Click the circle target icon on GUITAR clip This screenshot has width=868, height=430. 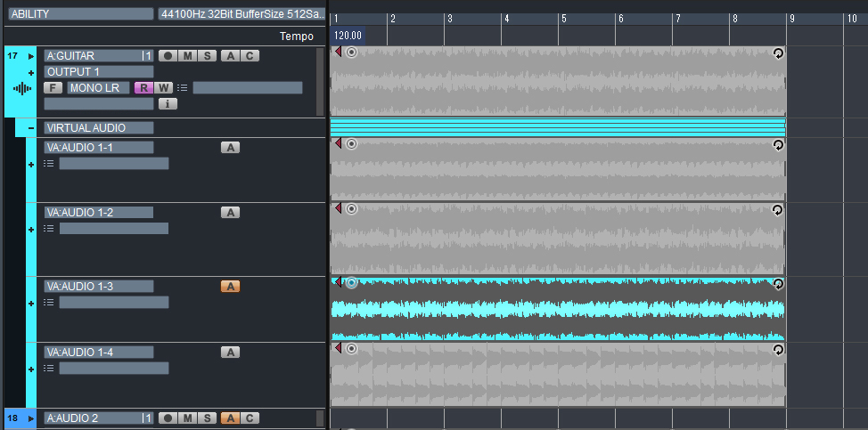coord(351,53)
